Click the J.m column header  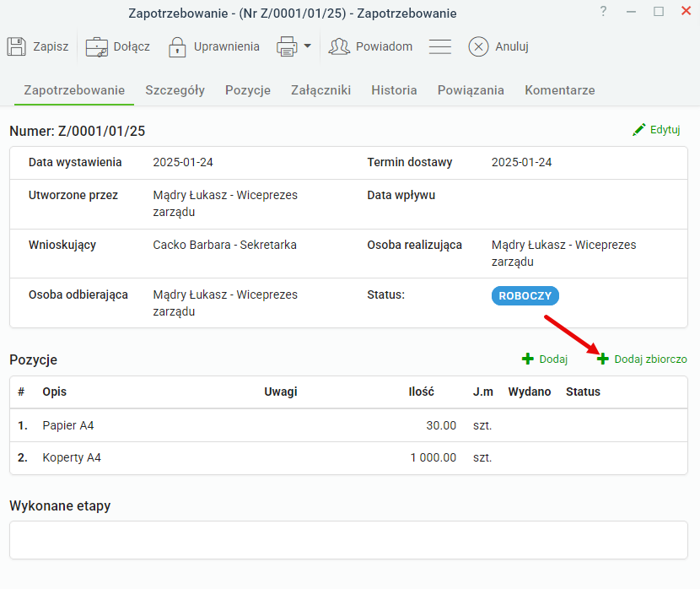[483, 392]
